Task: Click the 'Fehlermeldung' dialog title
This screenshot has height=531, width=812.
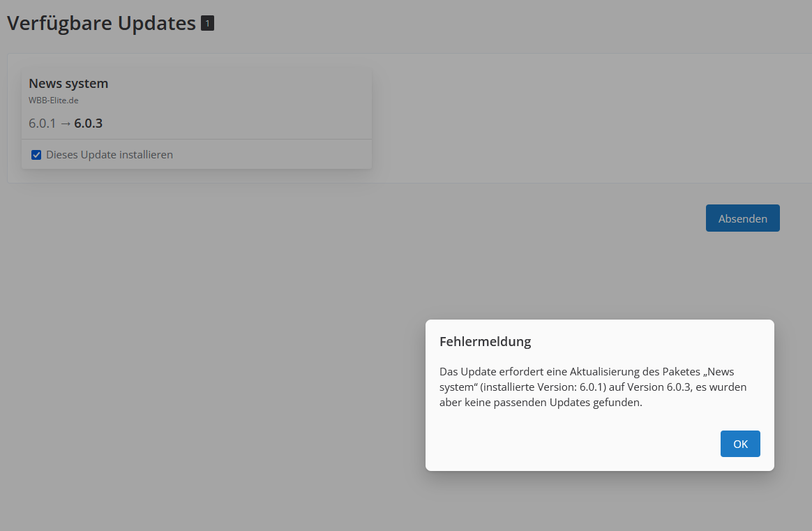Action: (x=485, y=341)
